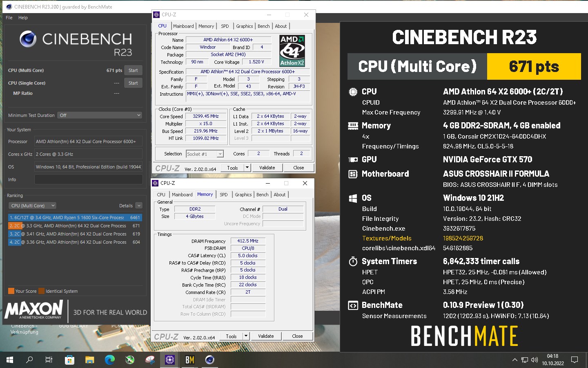The height and width of the screenshot is (368, 588).
Task: Open volume tray icon
Action: (x=535, y=360)
